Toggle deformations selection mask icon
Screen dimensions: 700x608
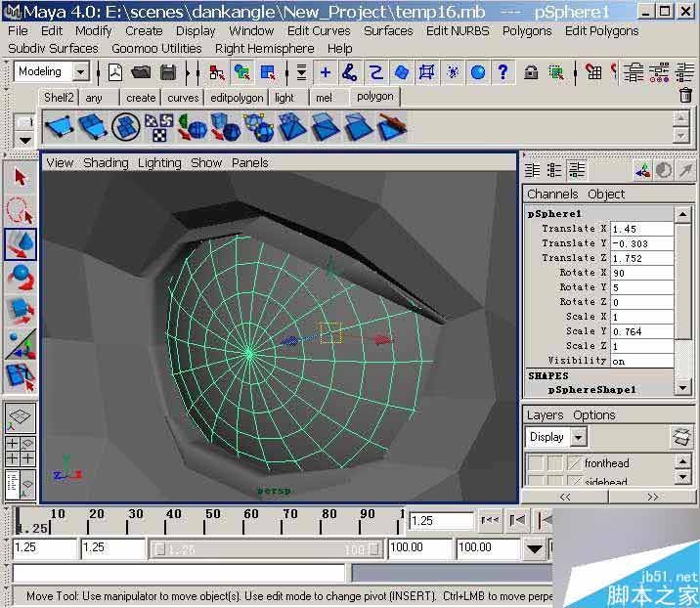click(427, 72)
